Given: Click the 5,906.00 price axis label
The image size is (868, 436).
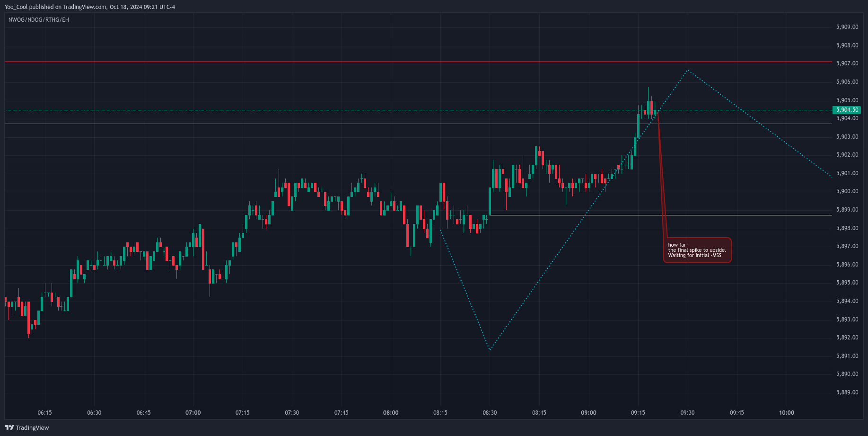Looking at the screenshot, I should [847, 82].
